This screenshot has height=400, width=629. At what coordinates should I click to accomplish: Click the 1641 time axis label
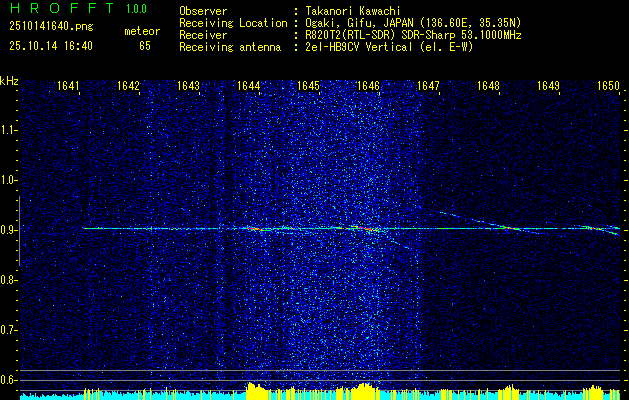click(x=68, y=85)
